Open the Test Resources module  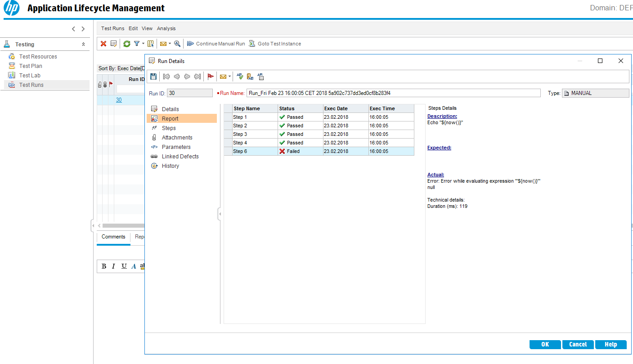(x=38, y=57)
